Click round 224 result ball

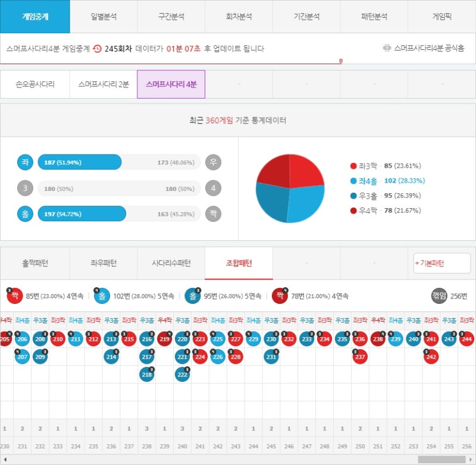(200, 357)
